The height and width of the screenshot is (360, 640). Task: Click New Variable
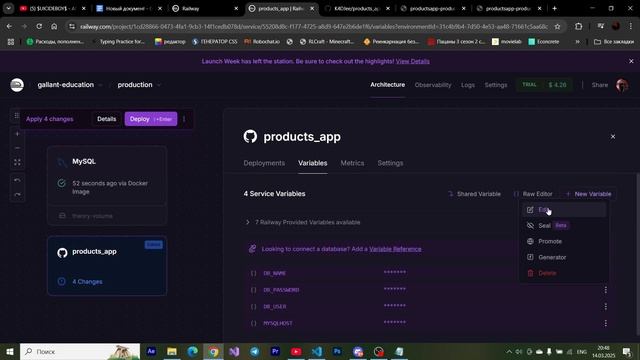pyautogui.click(x=588, y=194)
